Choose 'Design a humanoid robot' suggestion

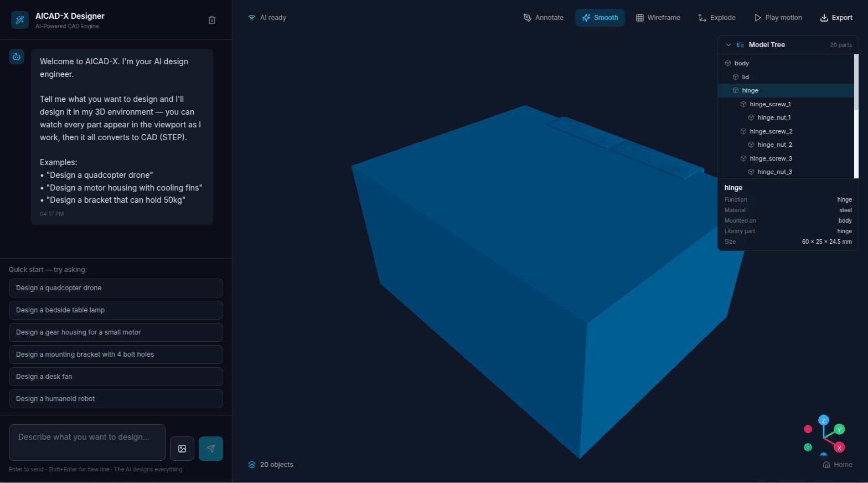point(116,399)
